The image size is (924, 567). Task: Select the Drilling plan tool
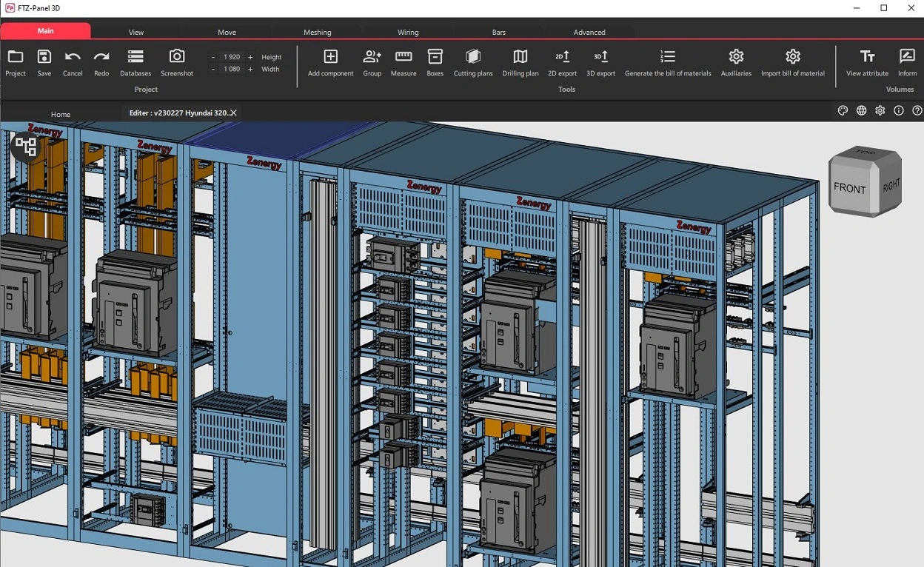[x=520, y=57]
